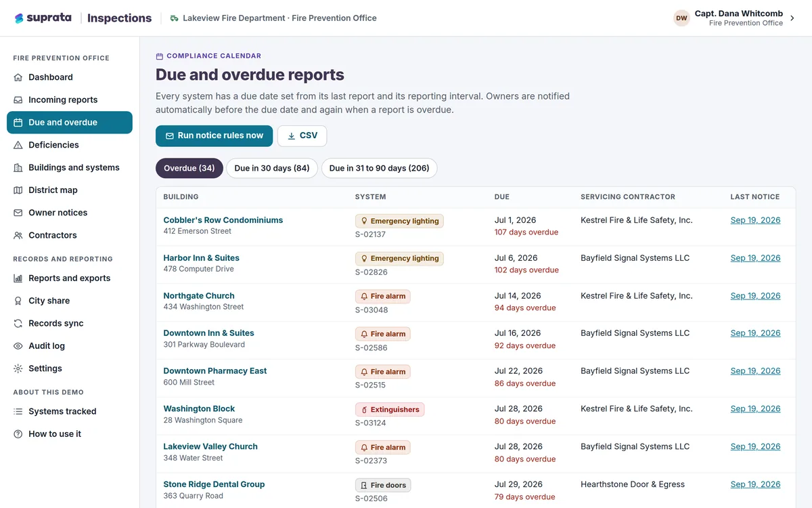
Task: Click the Due and overdue calendar icon in sidebar
Action: point(18,123)
